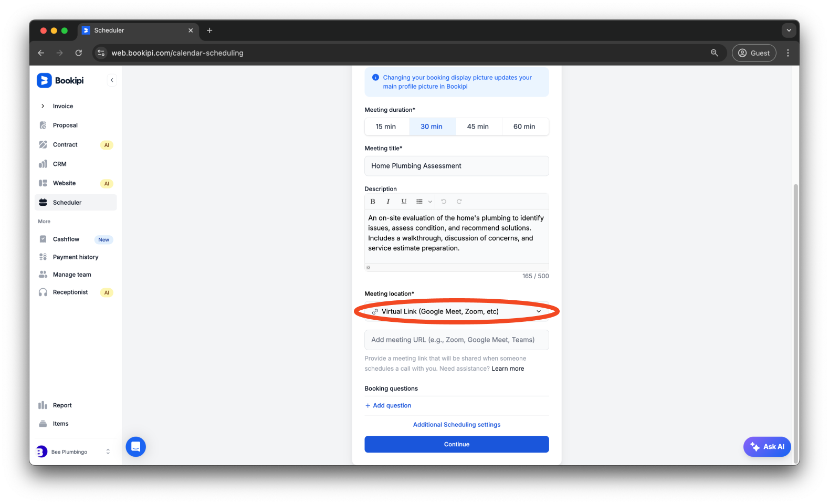Click the site information icon in address bar
The height and width of the screenshot is (504, 829).
101,53
